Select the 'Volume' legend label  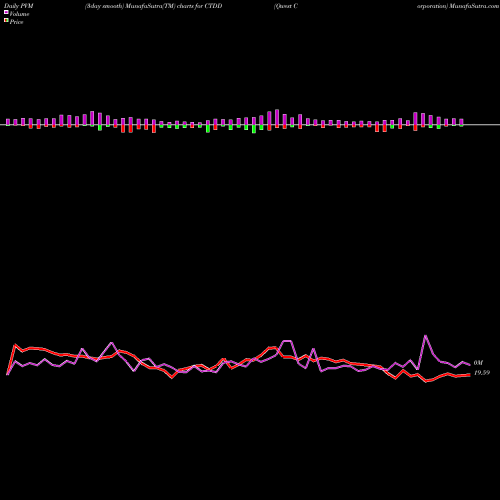point(19,14)
